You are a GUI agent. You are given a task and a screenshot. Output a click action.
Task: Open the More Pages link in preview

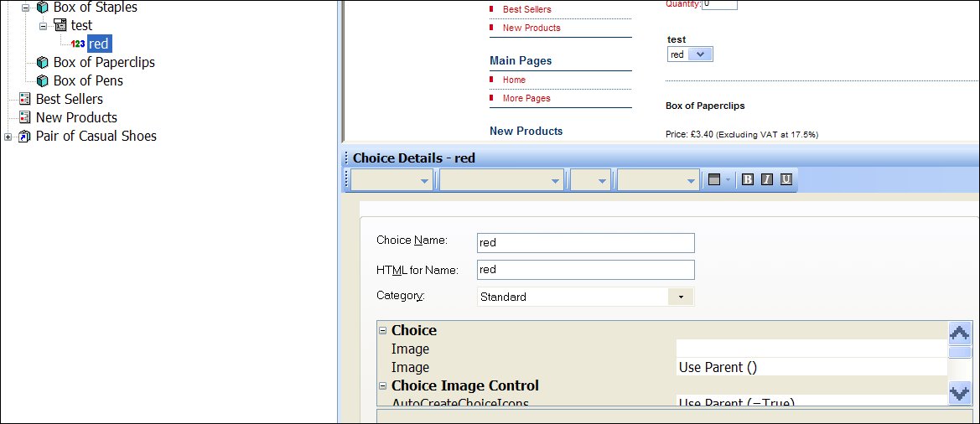526,98
